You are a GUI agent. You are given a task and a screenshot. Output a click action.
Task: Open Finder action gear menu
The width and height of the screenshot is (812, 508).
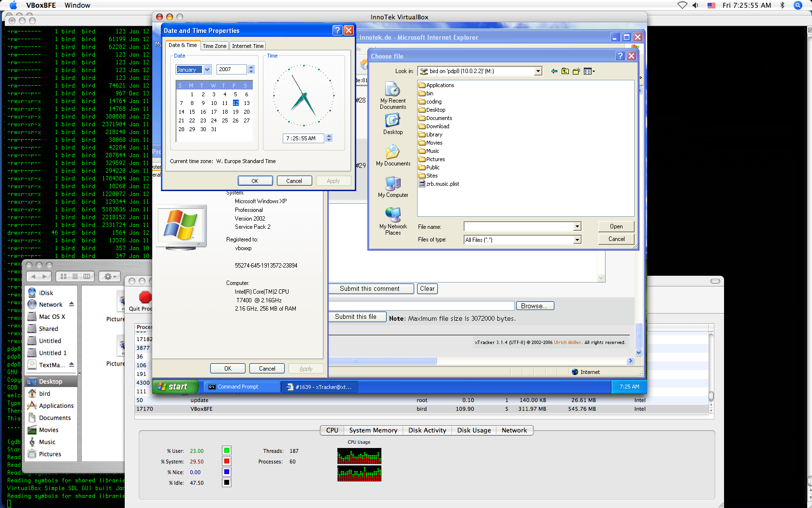[110, 276]
